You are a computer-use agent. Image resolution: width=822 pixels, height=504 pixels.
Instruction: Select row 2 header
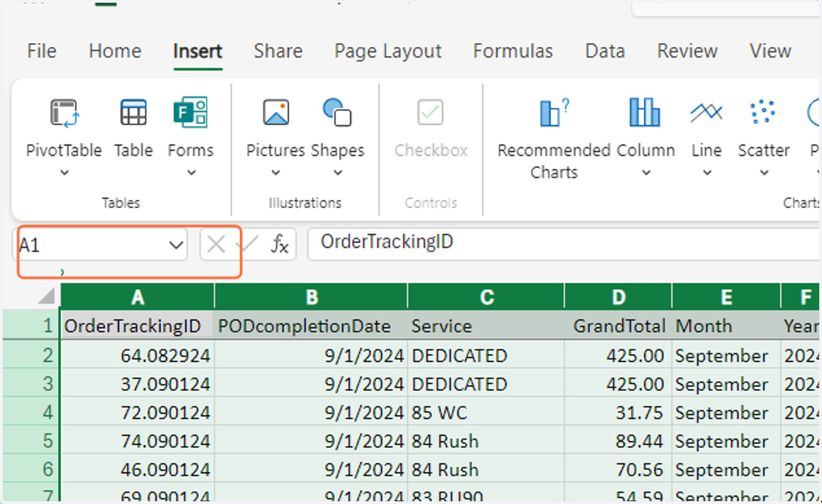[x=32, y=355]
